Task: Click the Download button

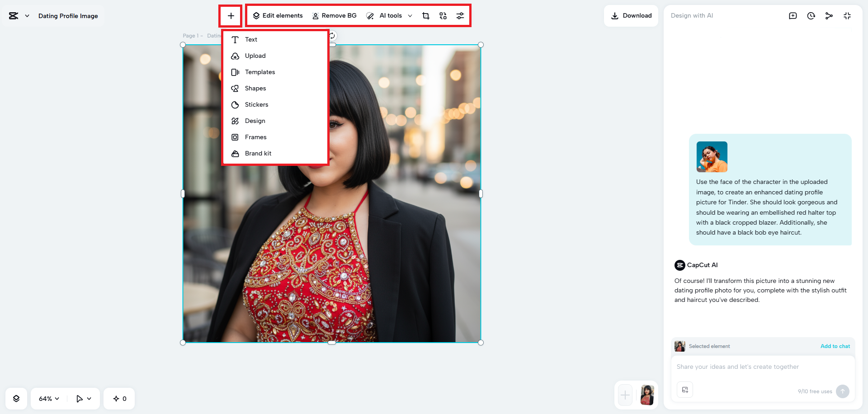Action: (x=631, y=15)
